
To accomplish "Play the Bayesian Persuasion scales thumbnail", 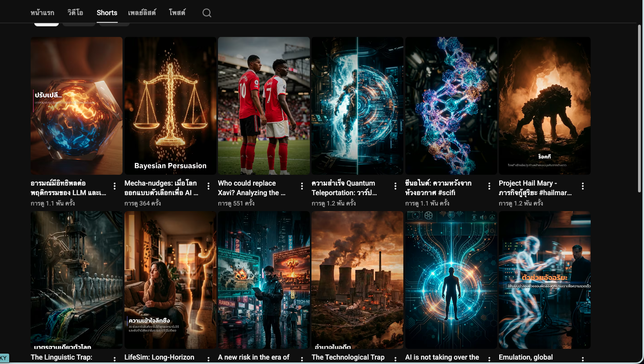I will (170, 106).
